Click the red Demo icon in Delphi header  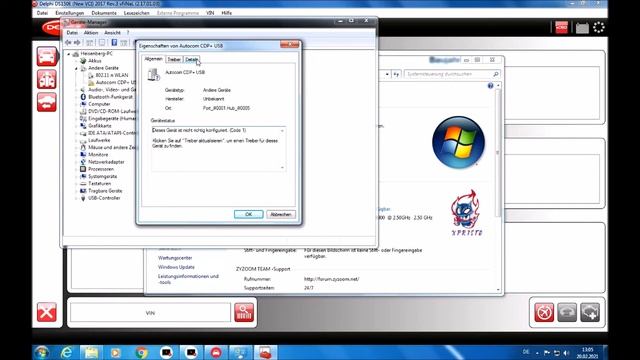point(561,27)
